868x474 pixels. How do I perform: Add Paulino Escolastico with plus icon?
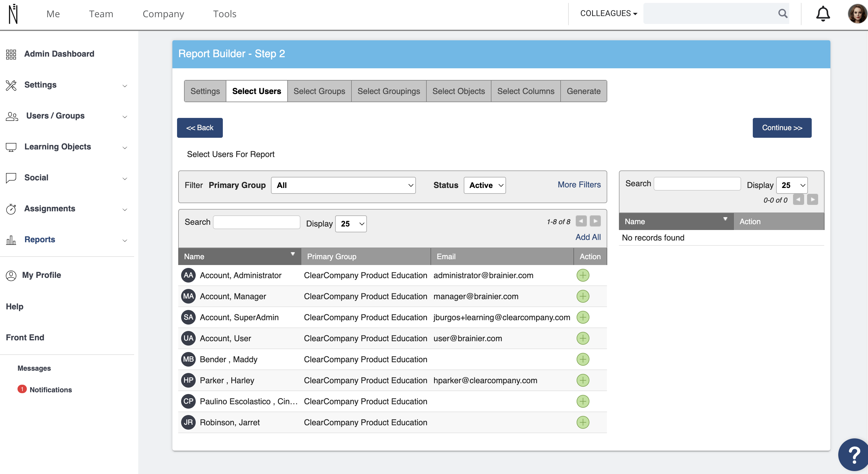tap(582, 402)
